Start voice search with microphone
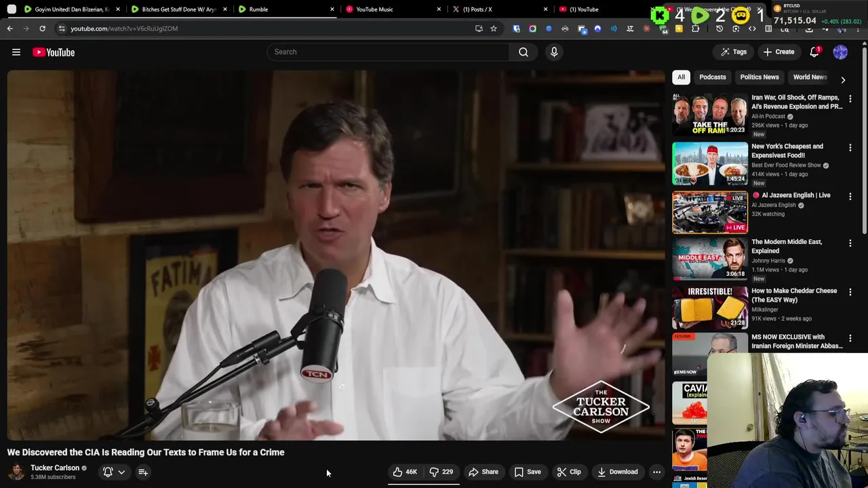Image resolution: width=868 pixels, height=488 pixels. [554, 52]
